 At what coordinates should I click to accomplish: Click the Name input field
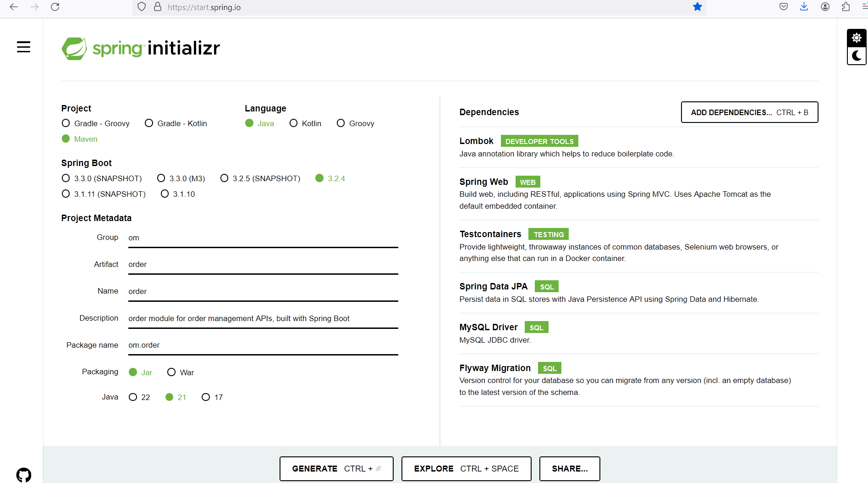point(263,292)
